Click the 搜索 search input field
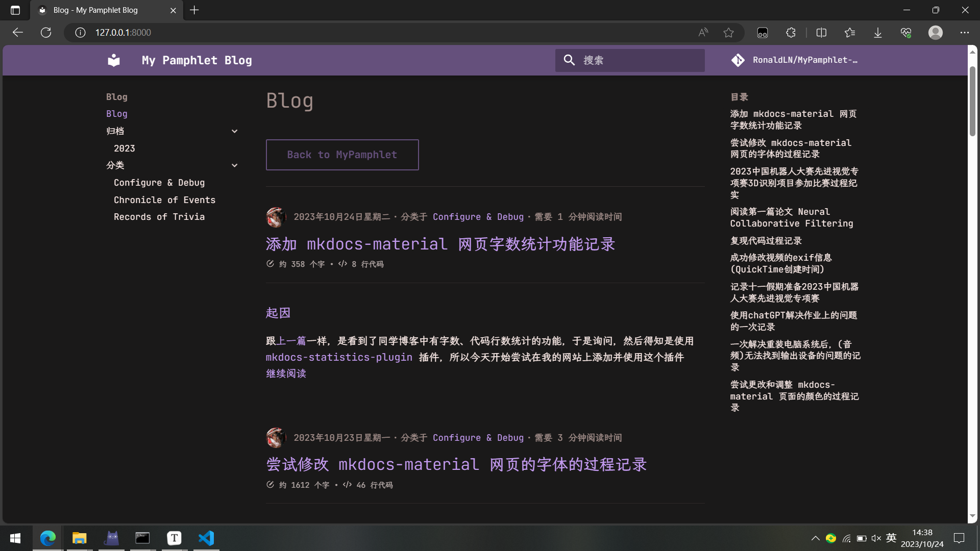Screen dimensions: 980x551 click(x=638, y=60)
